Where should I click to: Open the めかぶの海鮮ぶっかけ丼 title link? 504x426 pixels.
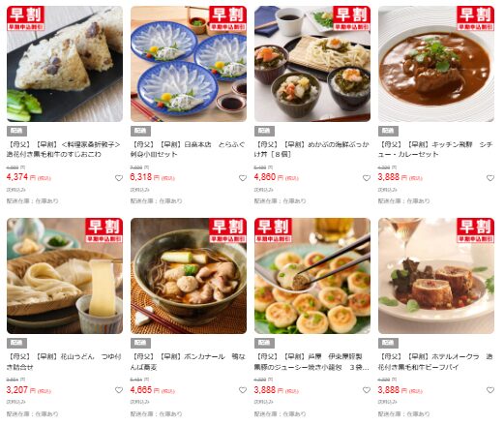click(x=311, y=149)
